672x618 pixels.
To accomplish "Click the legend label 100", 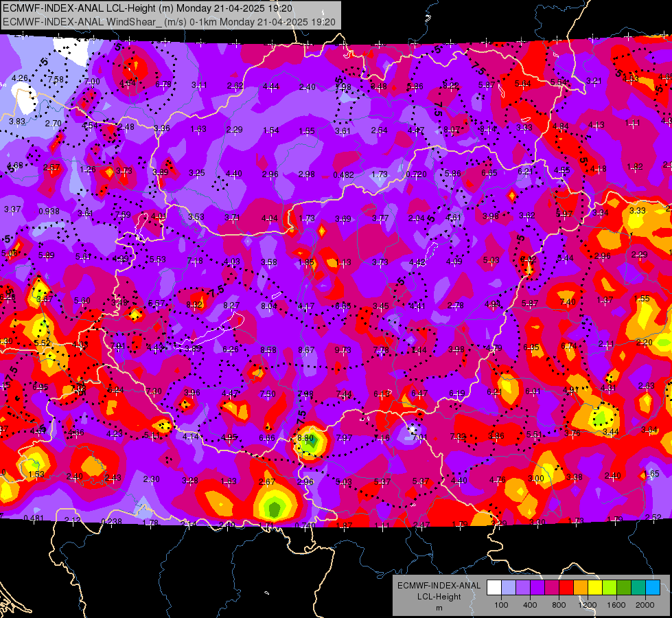I will pyautogui.click(x=501, y=605).
